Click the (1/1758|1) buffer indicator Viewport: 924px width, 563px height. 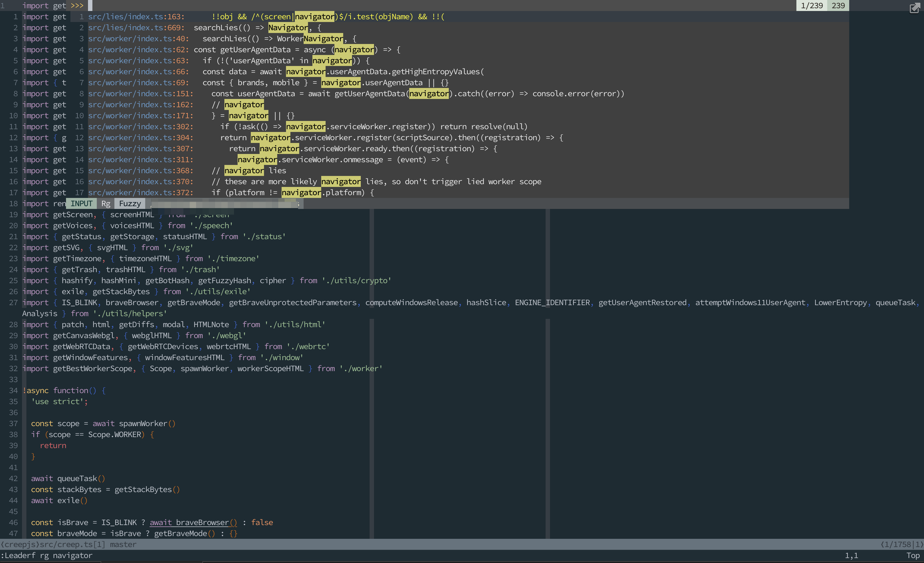coord(902,544)
